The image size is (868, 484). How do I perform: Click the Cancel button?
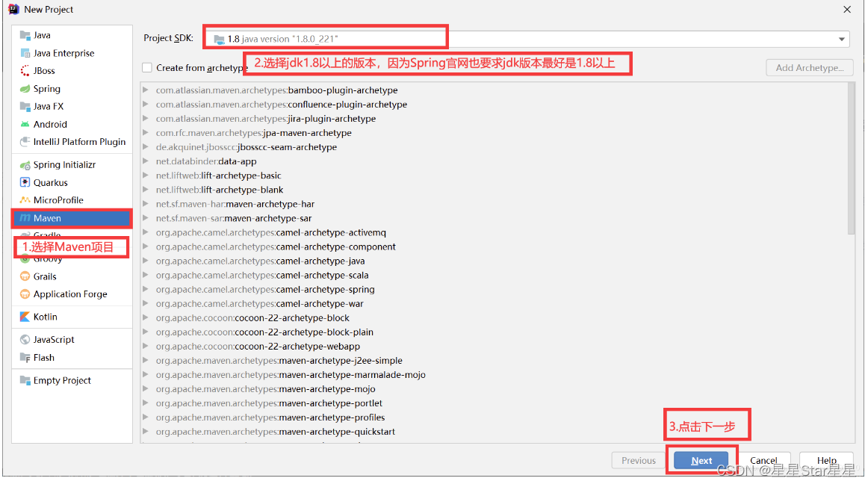point(763,461)
